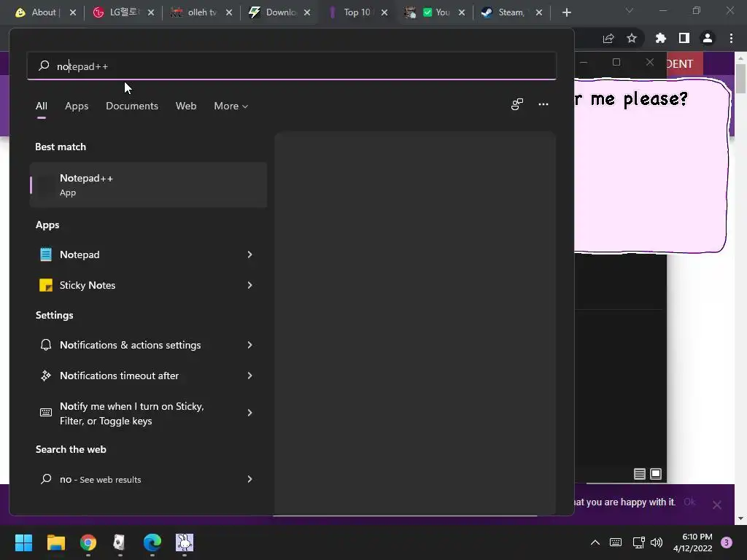Bookmark this page with the star
This screenshot has width=747, height=560.
coord(632,38)
